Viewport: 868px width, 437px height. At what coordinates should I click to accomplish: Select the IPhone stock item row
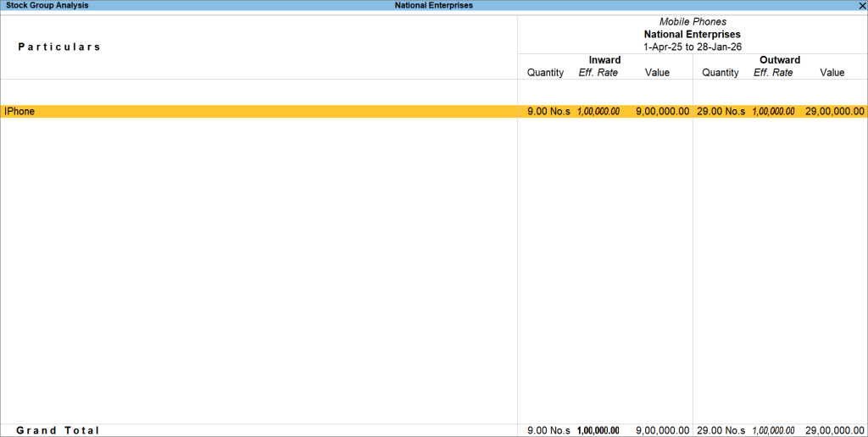(x=434, y=111)
